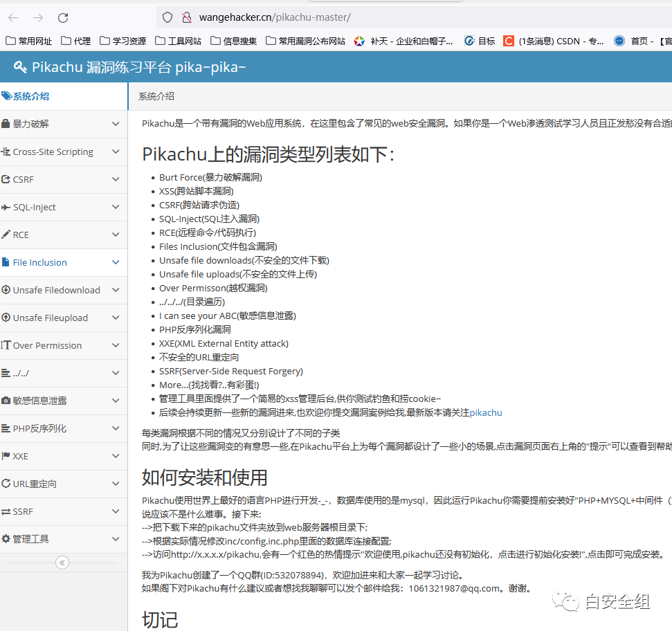Click the align icon beside ../../
This screenshot has height=631, width=672.
point(6,373)
